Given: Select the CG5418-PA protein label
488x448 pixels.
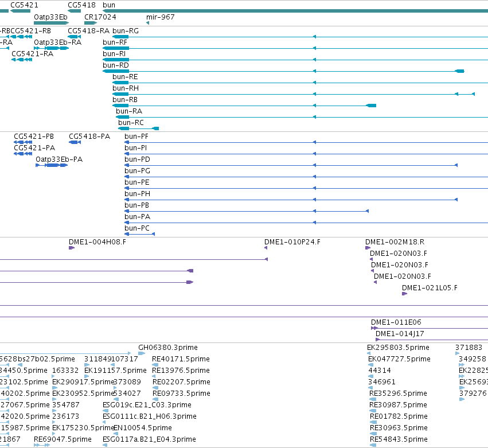Looking at the screenshot, I should point(89,137).
